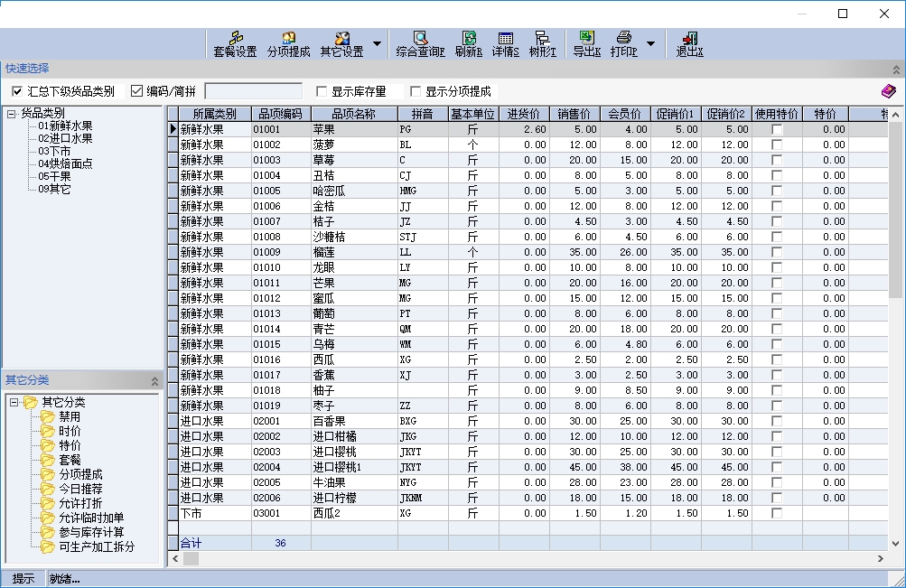906x588 pixels.
Task: Refresh the list with 刷新 button
Action: (469, 43)
